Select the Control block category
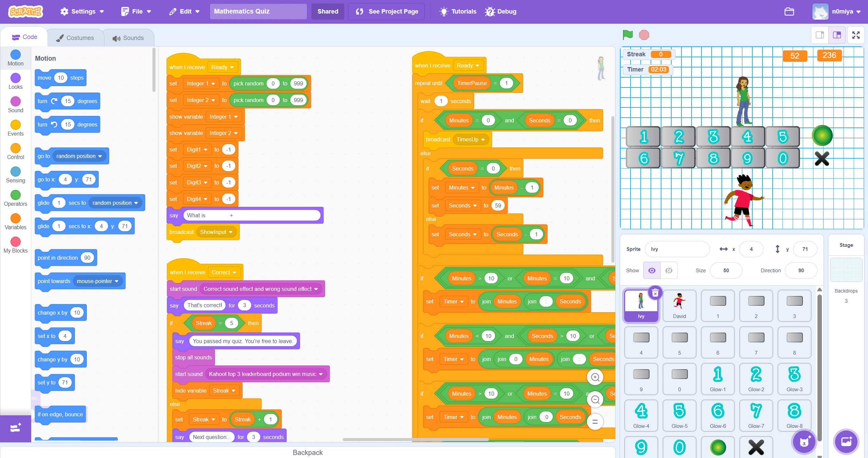The image size is (868, 458). coord(16,152)
